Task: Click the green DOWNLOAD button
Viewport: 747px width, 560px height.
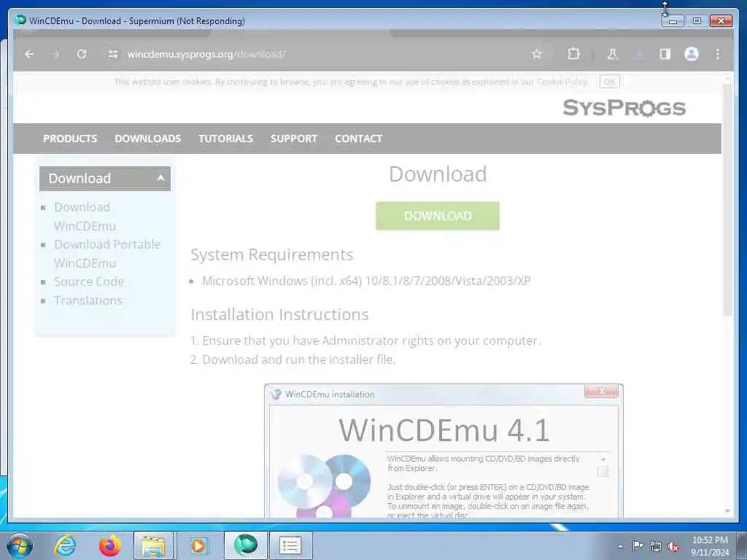Action: (438, 216)
